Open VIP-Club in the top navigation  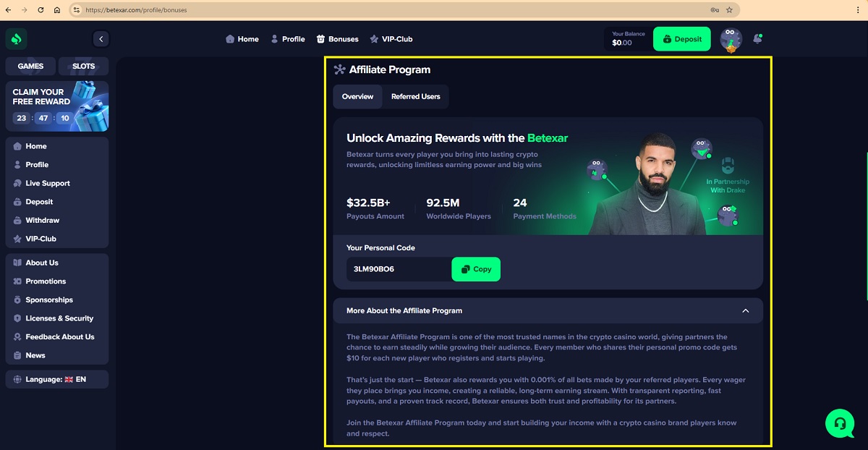[391, 39]
